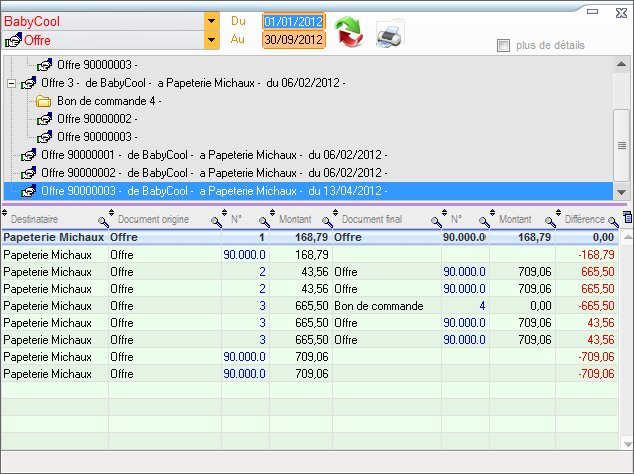Click the 'Du' start date field
This screenshot has height=474, width=634.
click(293, 21)
